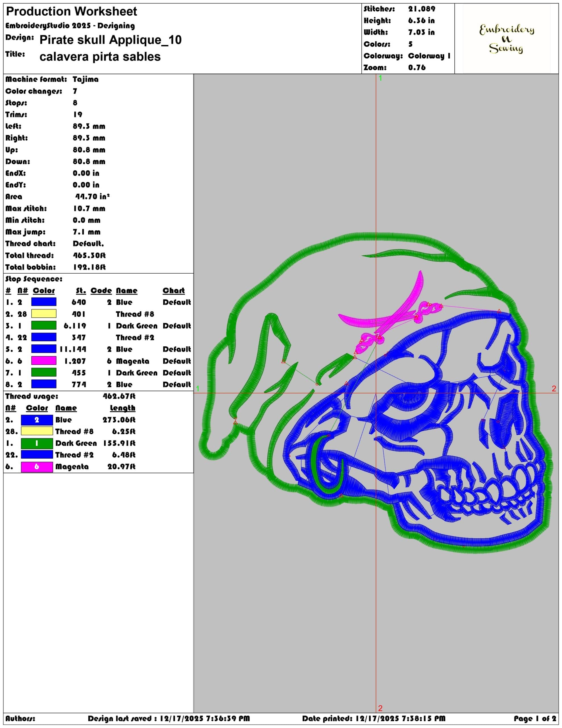Click the Max jump value 7.1 mm
The image size is (562, 728).
pyautogui.click(x=87, y=232)
